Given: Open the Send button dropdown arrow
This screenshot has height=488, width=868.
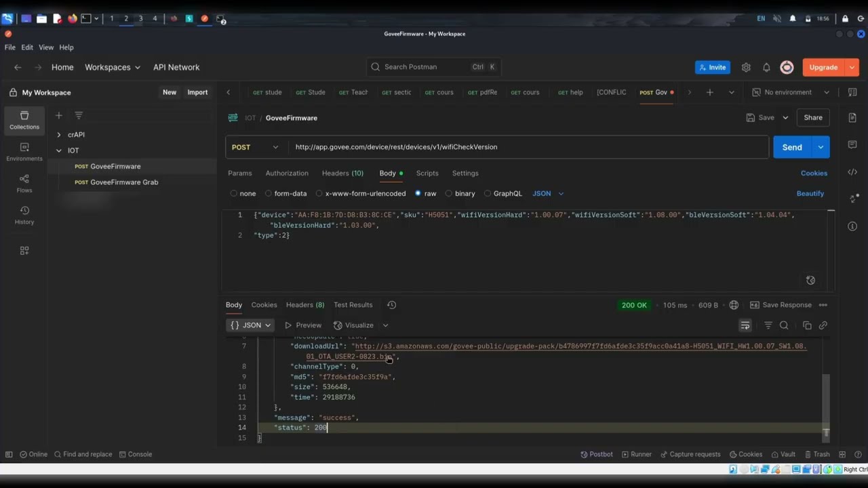Looking at the screenshot, I should 821,147.
